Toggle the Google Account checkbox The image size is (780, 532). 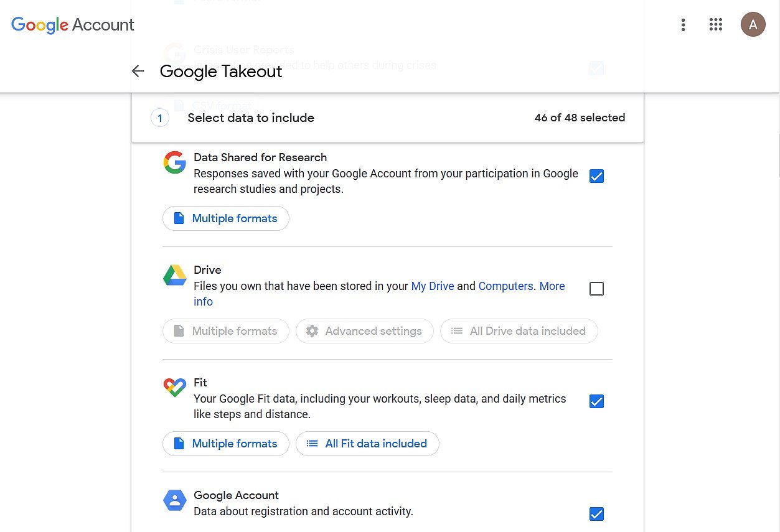(x=596, y=514)
